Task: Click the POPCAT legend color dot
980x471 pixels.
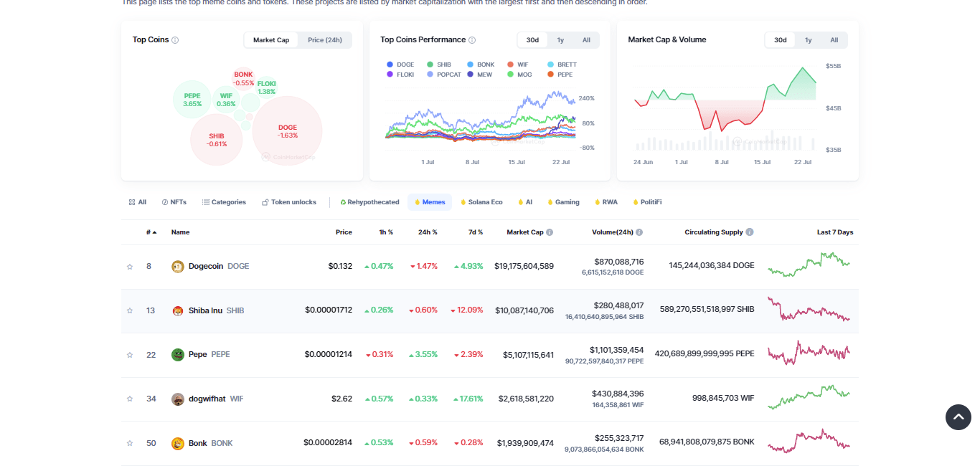Action: [x=430, y=75]
